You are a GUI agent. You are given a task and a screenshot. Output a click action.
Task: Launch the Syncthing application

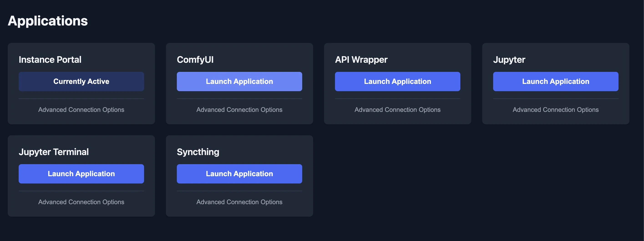coord(239,173)
